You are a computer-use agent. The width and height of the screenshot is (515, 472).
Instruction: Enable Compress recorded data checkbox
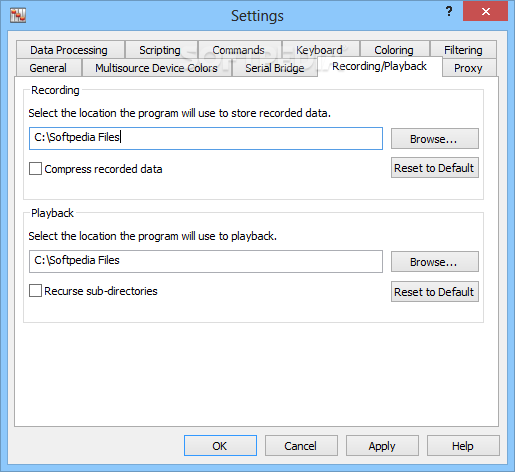[x=35, y=169]
